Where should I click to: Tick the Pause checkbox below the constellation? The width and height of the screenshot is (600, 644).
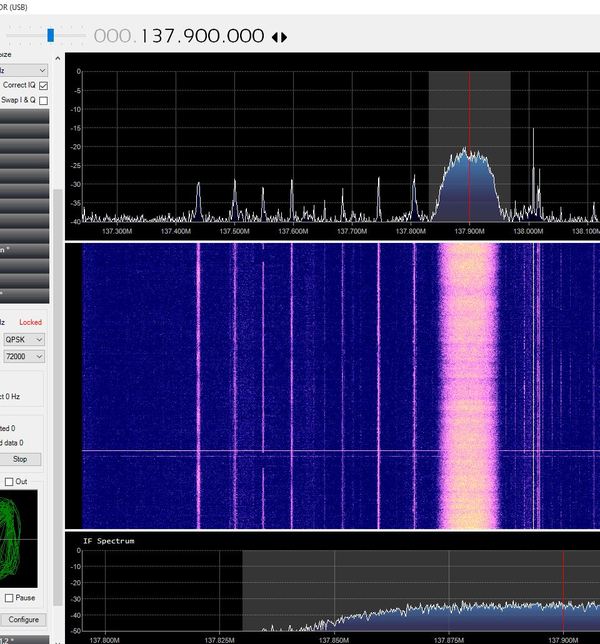(x=9, y=598)
